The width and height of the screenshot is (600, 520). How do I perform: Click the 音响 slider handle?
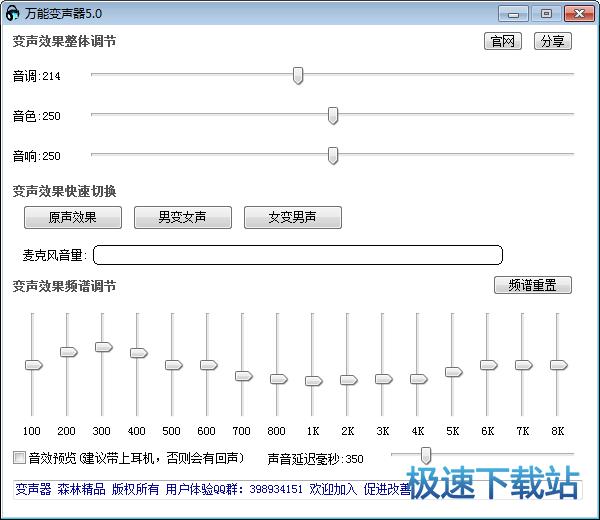tap(333, 155)
